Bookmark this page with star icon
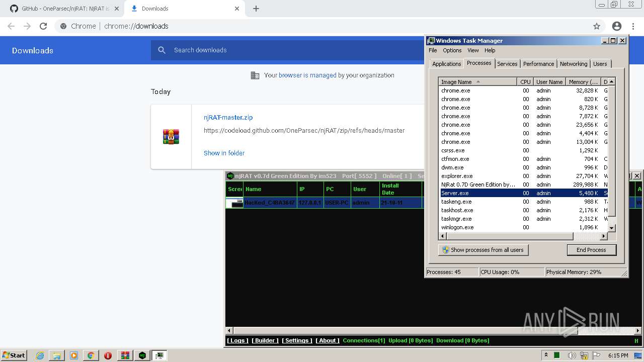This screenshot has height=362, width=644. [x=597, y=26]
